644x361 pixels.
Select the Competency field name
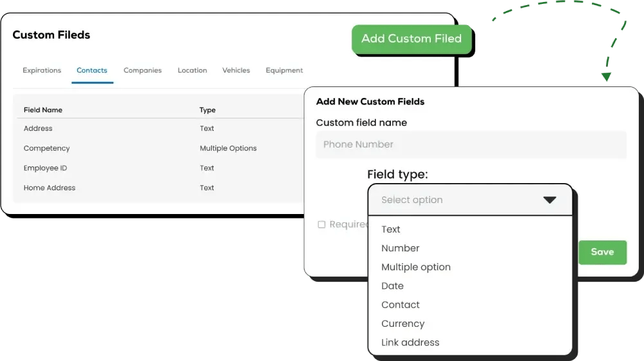[46, 148]
